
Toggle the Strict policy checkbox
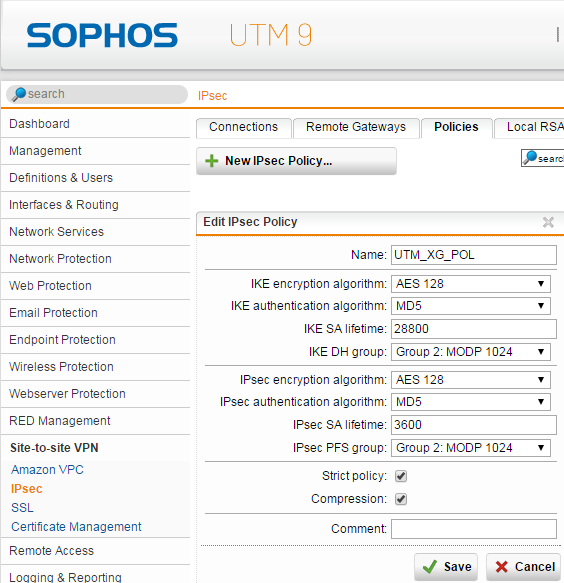[401, 476]
